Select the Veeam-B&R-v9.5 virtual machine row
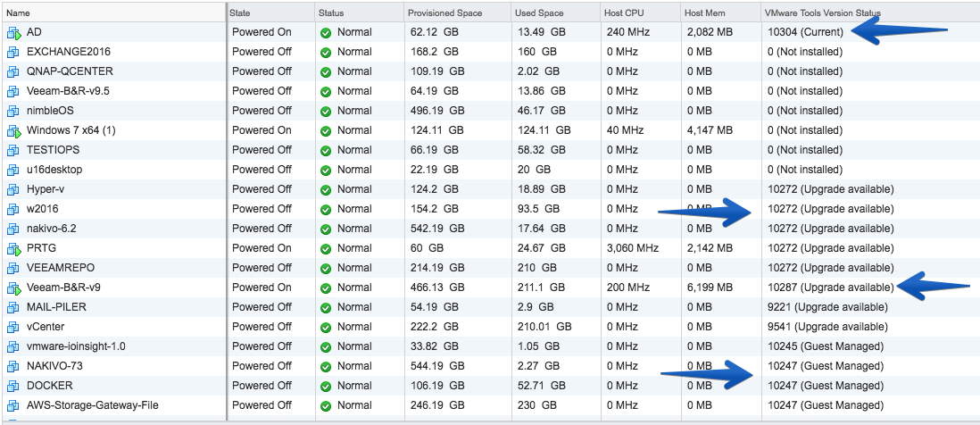 [490, 91]
